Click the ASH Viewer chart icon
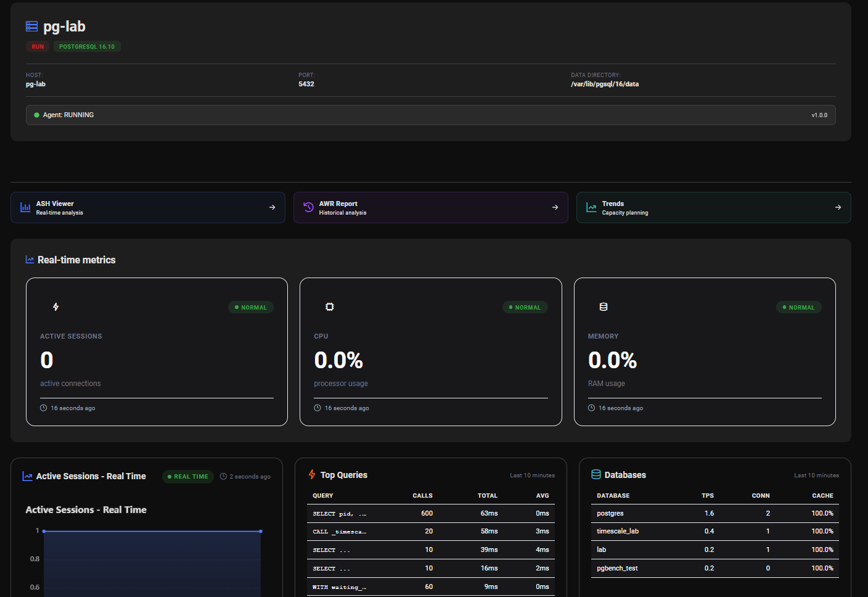The width and height of the screenshot is (868, 597). click(x=25, y=208)
